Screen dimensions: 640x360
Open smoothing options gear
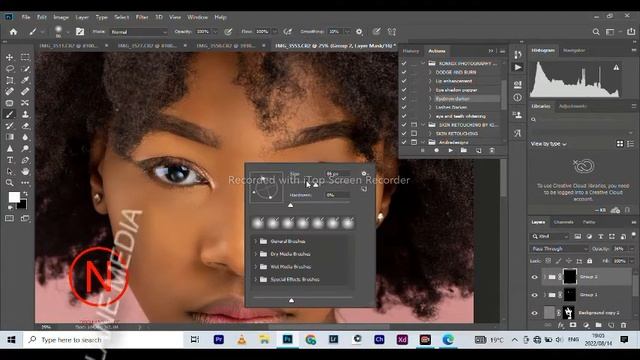tap(359, 31)
